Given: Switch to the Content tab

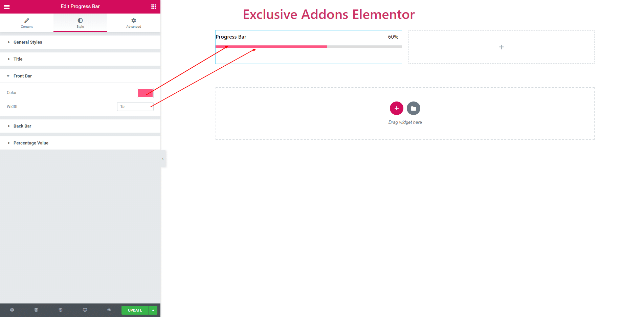Looking at the screenshot, I should pos(27,23).
